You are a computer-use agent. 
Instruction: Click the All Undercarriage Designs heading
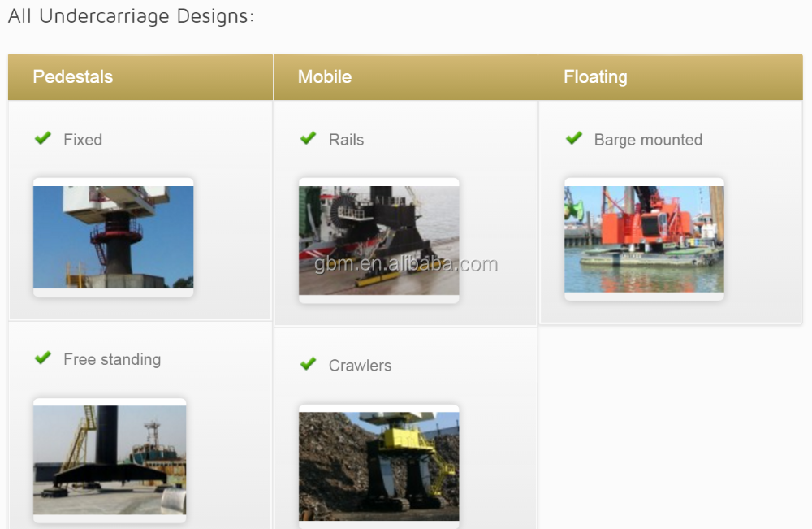tap(131, 16)
